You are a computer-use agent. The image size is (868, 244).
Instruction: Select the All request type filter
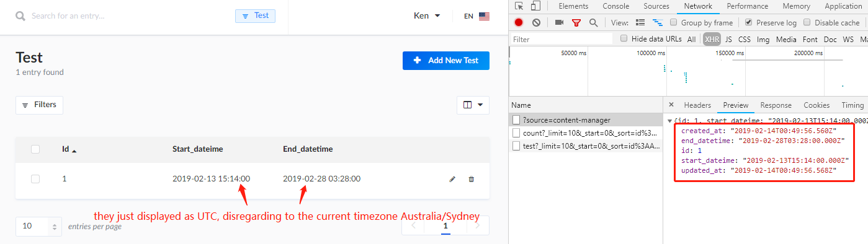[x=691, y=39]
